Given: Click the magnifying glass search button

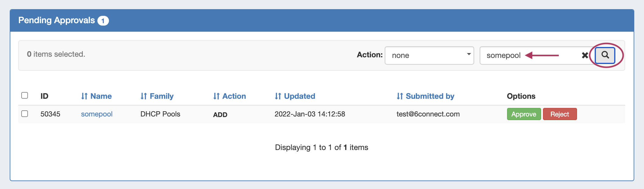Looking at the screenshot, I should (x=605, y=55).
